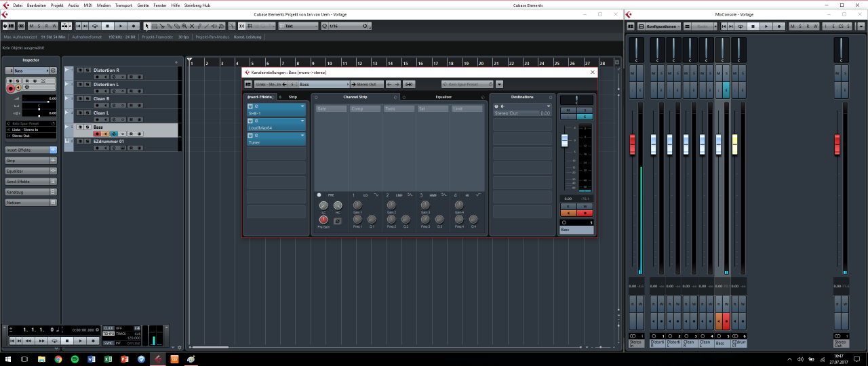868x366 pixels.
Task: Click Stop in the main project toolbar
Action: click(108, 26)
